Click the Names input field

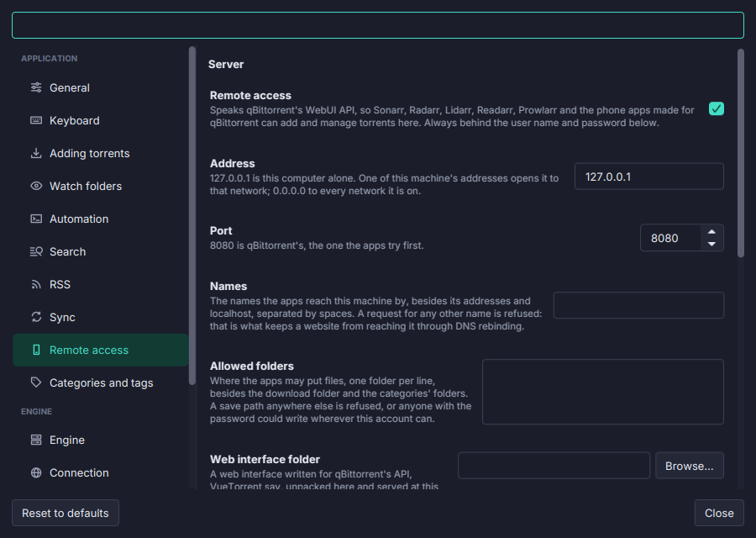[638, 305]
